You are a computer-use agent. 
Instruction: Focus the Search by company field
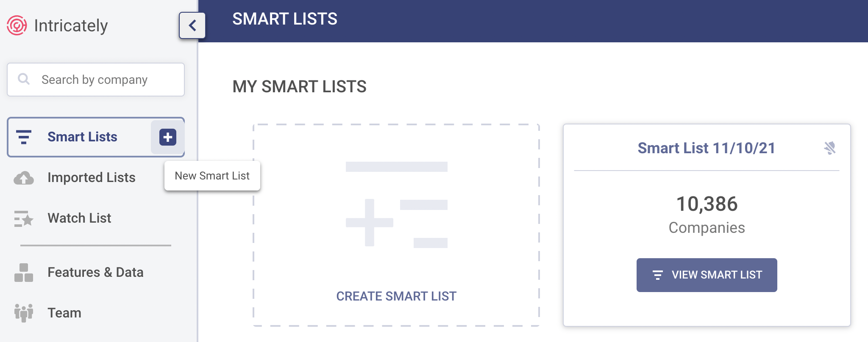[106, 80]
